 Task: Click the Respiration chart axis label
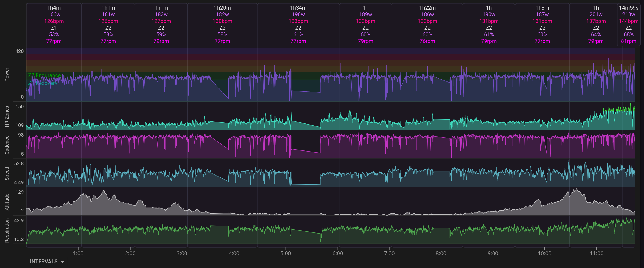click(7, 231)
